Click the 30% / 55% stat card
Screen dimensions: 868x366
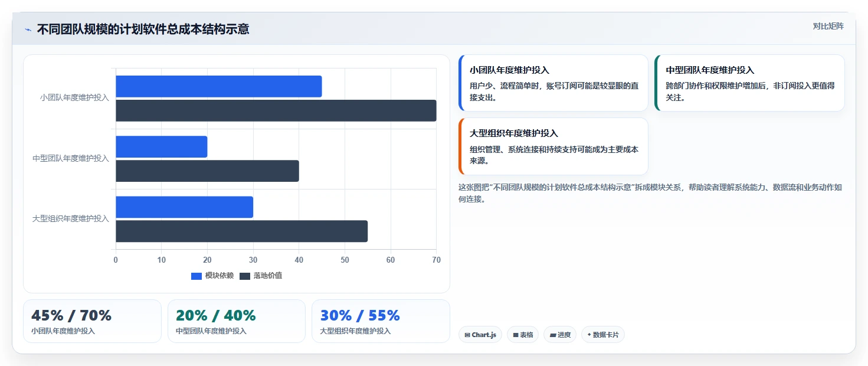click(x=381, y=321)
